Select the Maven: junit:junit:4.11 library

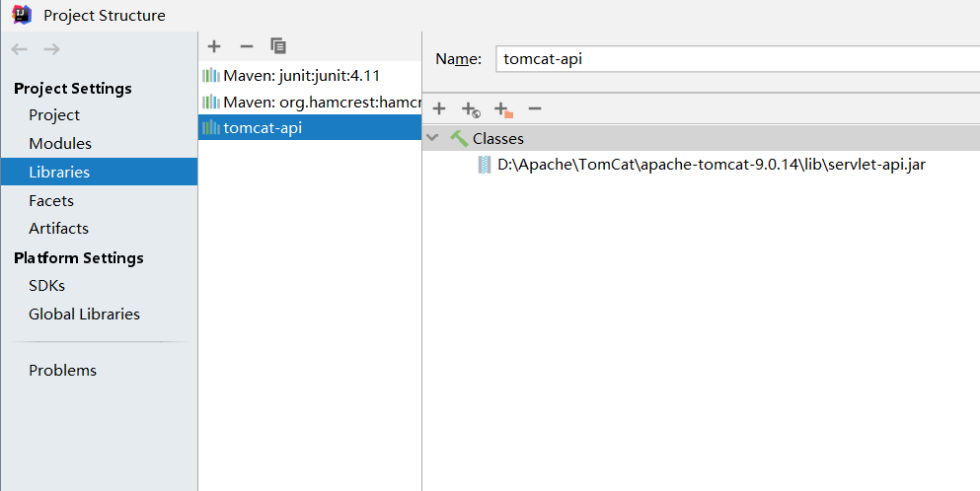(310, 76)
